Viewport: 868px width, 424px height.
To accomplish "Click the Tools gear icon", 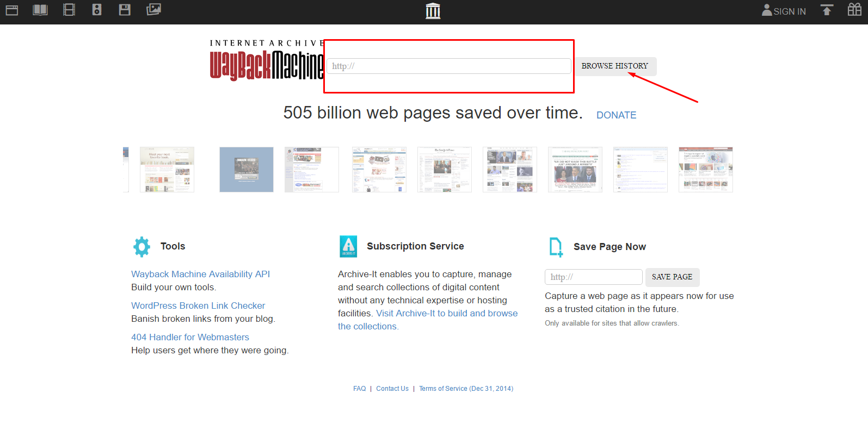I will pyautogui.click(x=141, y=247).
